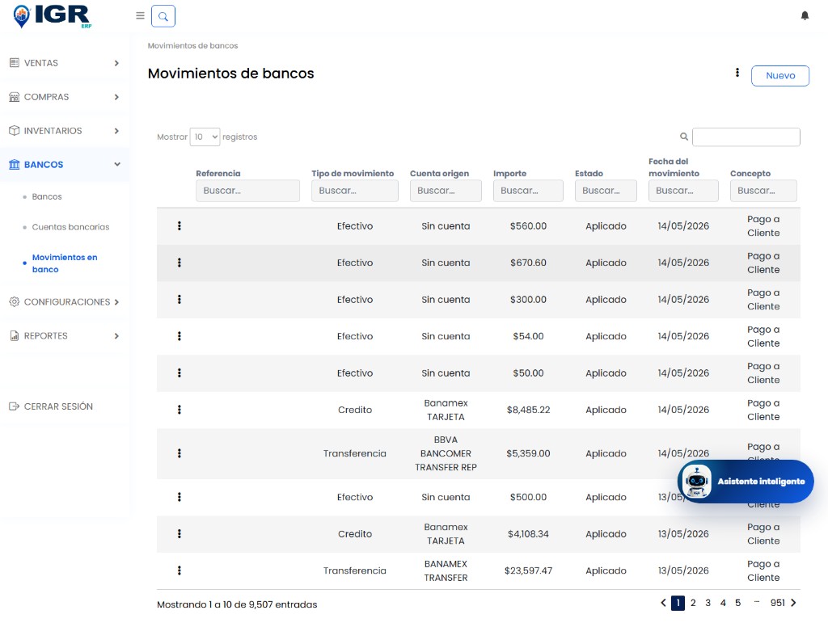This screenshot has width=828, height=644.
Task: Click the Cerrar Sesión exit icon
Action: click(x=15, y=406)
